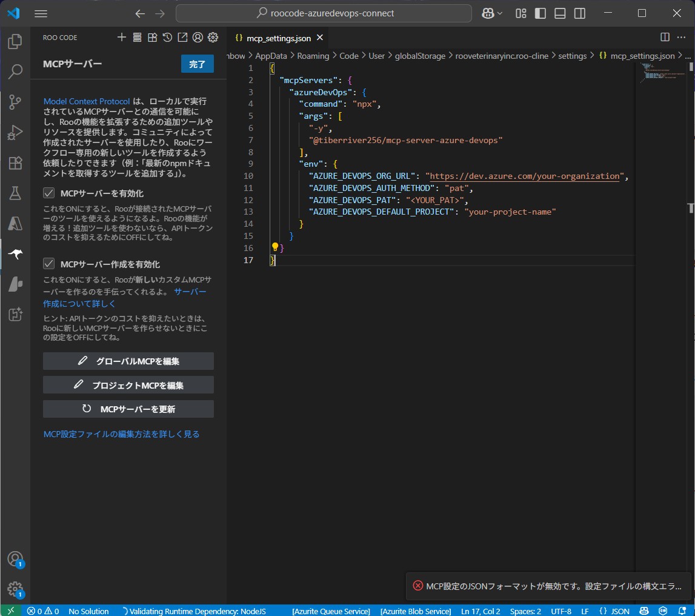The image size is (695, 616).
Task: Click the Spaces: 2 indentation setting
Action: point(525,611)
